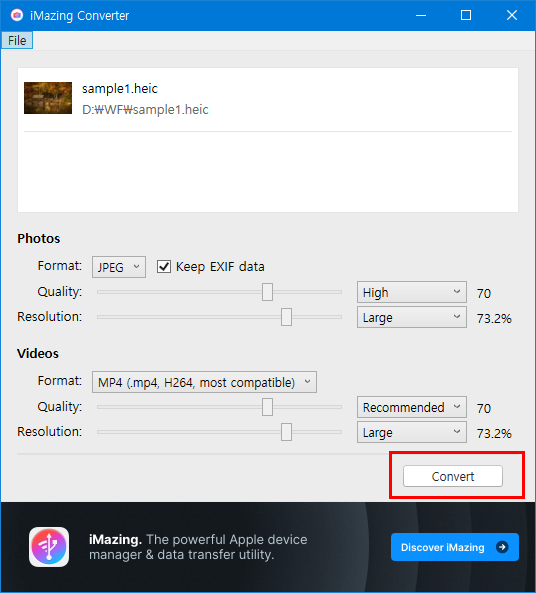Image resolution: width=536 pixels, height=593 pixels.
Task: Open the Videos Resolution Large dropdown
Action: click(x=412, y=432)
